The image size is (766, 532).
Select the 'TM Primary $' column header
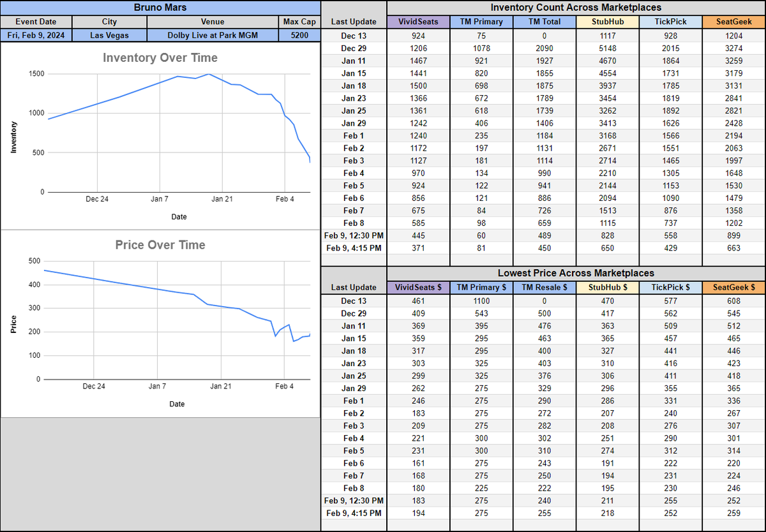(481, 288)
